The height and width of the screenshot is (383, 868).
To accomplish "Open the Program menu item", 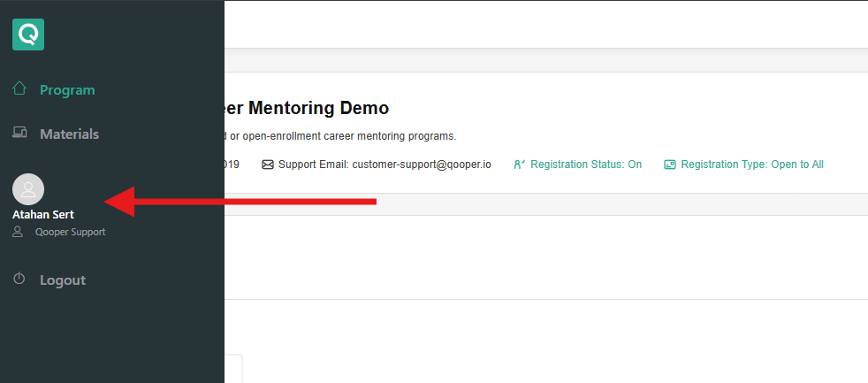I will (x=67, y=90).
